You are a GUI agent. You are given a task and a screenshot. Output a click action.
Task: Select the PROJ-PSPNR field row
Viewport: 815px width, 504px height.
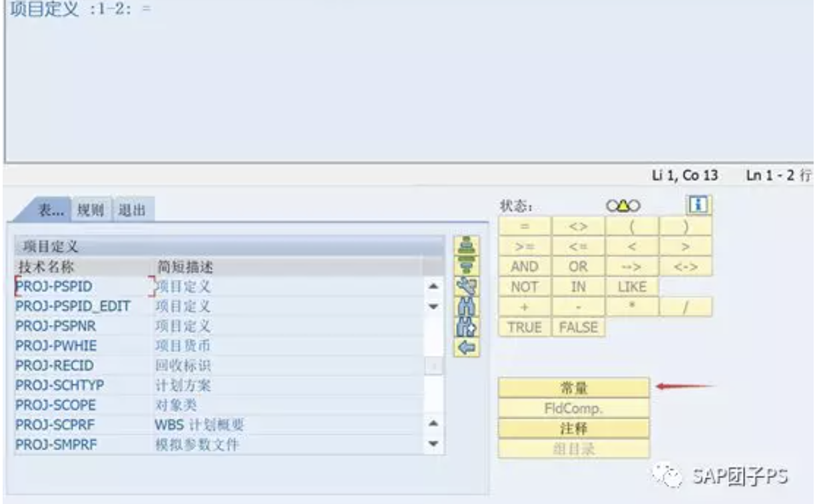click(218, 327)
